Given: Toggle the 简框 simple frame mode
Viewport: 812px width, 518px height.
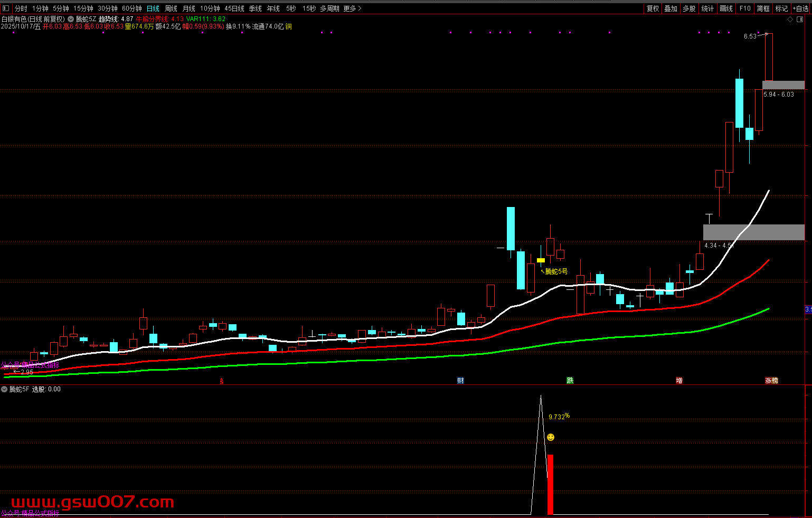Looking at the screenshot, I should point(763,8).
